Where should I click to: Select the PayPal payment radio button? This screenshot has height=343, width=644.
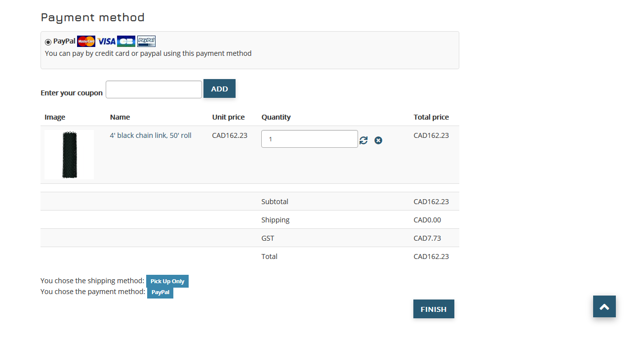coord(48,42)
